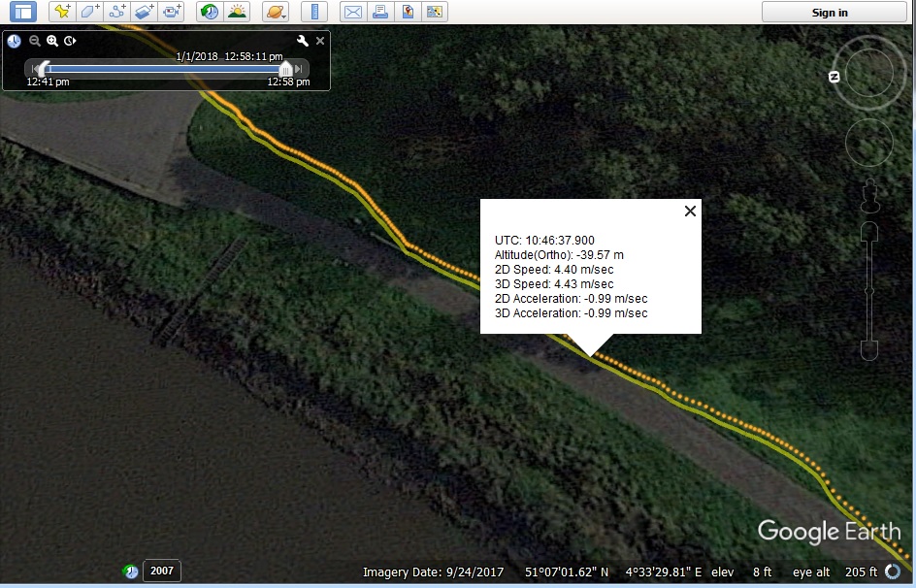Click the 12:58 pm end time label

pyautogui.click(x=288, y=82)
